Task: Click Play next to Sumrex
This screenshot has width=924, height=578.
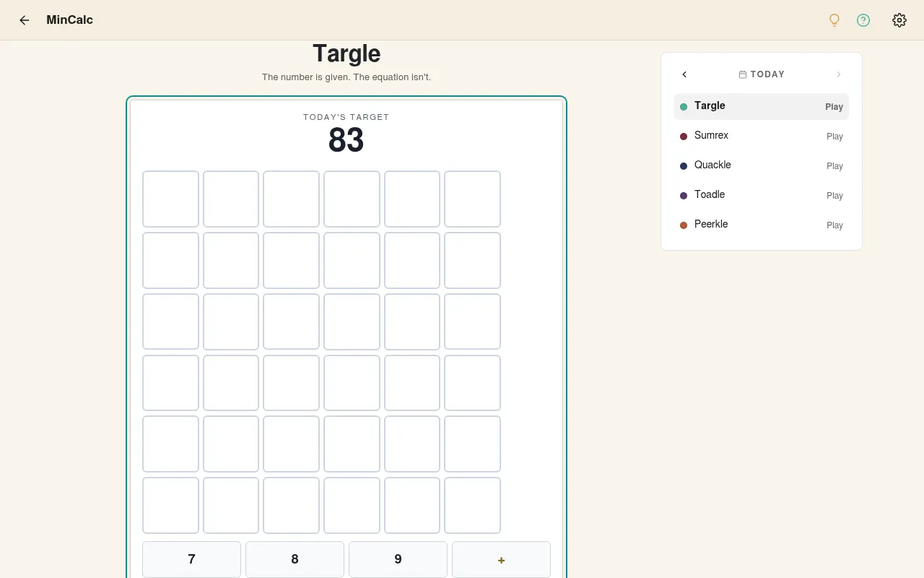Action: click(x=834, y=137)
